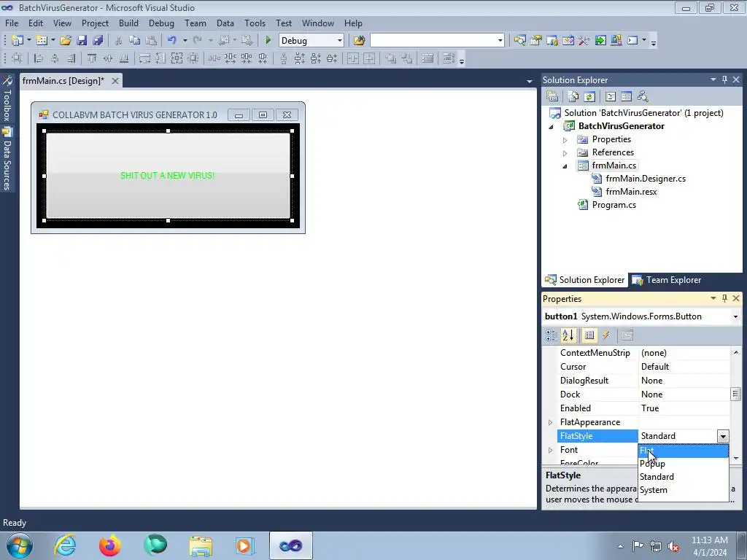Toggle Events lightning bolt view
This screenshot has width=747, height=560.
[x=606, y=335]
